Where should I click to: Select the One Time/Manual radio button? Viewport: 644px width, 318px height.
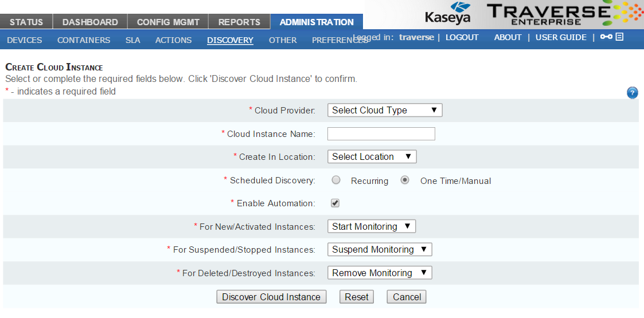point(405,180)
